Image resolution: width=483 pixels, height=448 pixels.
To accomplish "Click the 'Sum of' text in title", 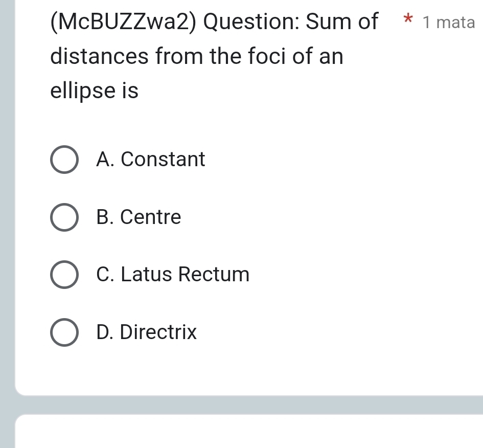I will [x=342, y=22].
